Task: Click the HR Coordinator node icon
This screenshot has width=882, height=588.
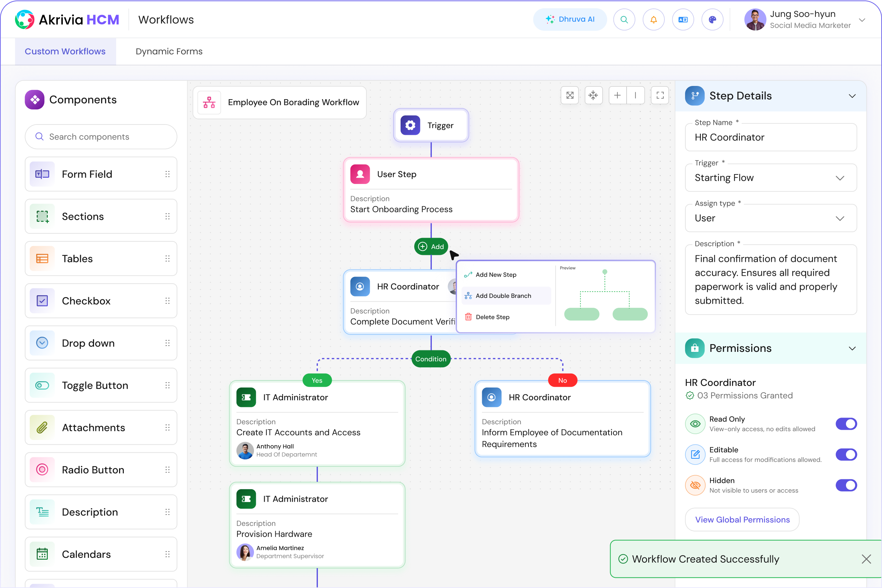Action: click(361, 286)
